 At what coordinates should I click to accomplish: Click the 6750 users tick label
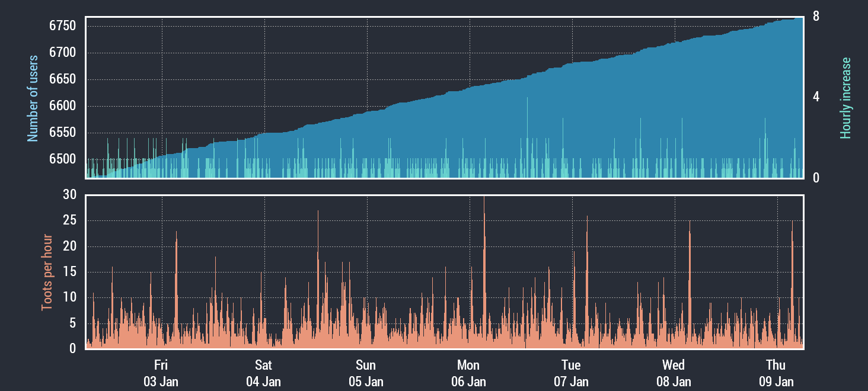62,26
